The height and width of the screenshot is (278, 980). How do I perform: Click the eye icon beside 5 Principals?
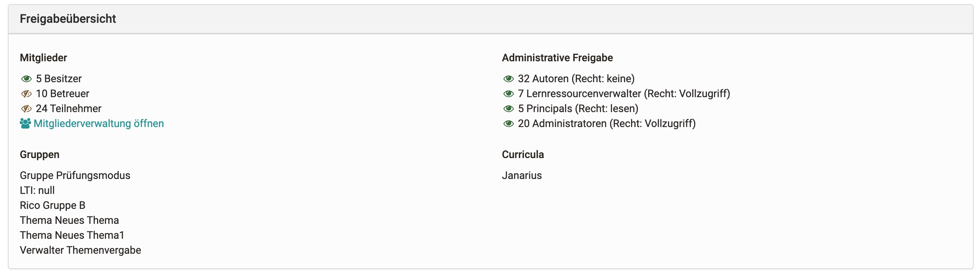[x=508, y=109]
